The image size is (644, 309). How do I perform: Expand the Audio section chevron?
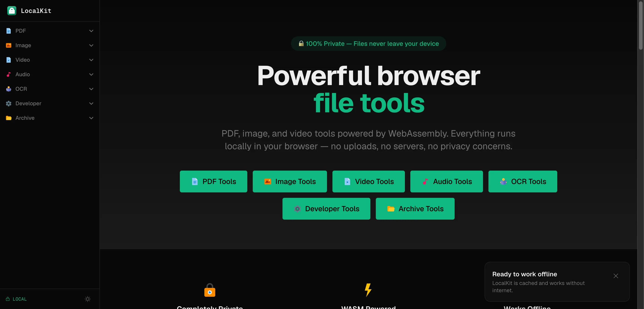point(91,74)
